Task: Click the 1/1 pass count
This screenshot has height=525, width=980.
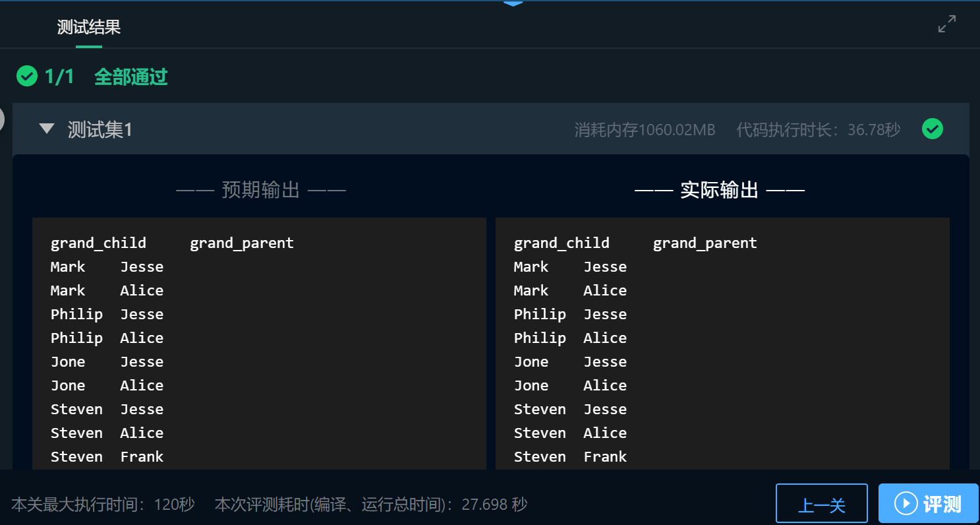Action: tap(59, 77)
